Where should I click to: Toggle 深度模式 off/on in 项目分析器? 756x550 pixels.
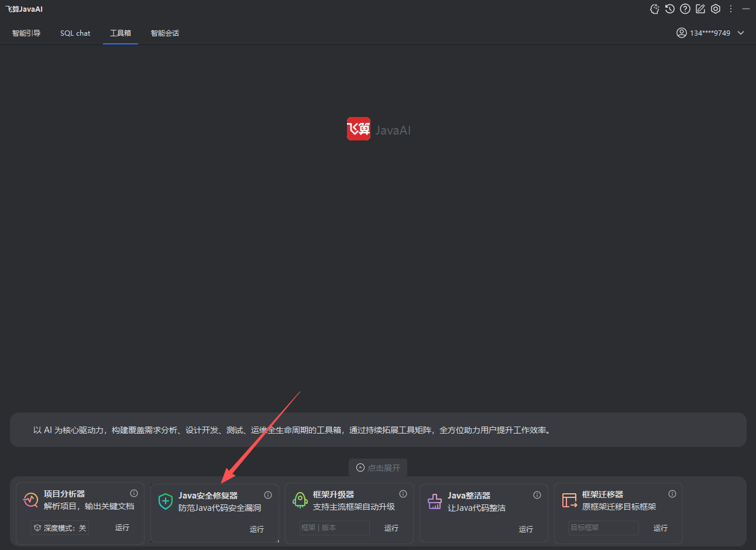(60, 528)
